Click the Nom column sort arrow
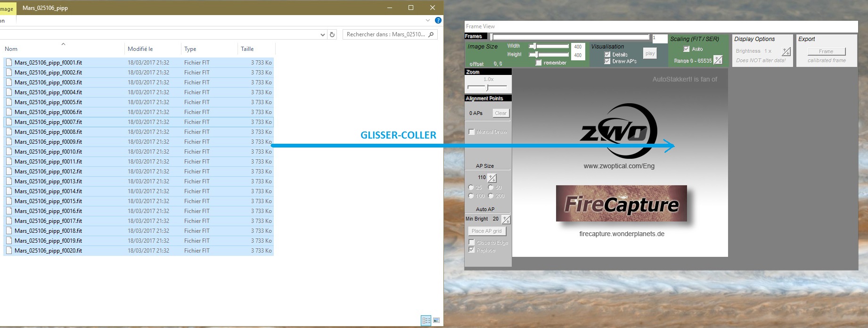 click(63, 44)
